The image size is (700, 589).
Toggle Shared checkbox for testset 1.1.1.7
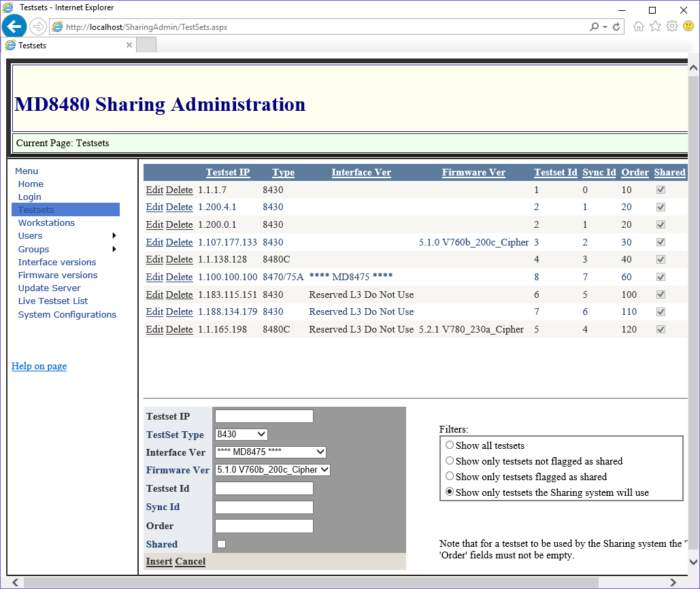click(661, 190)
